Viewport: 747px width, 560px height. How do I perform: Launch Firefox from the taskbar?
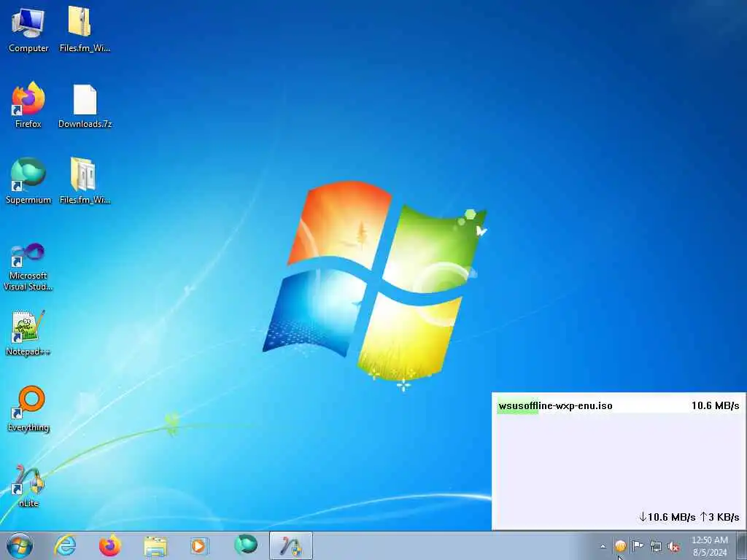pos(110,545)
